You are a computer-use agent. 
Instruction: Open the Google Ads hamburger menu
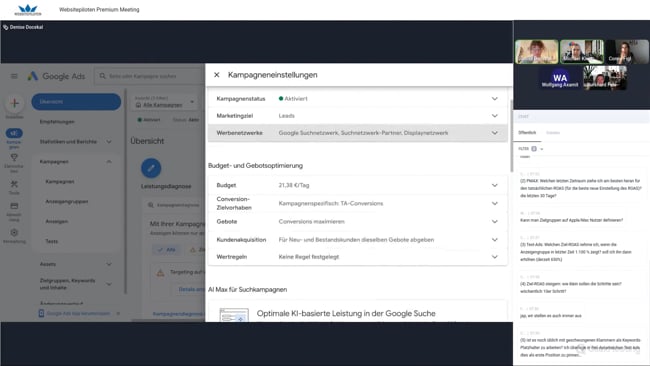point(14,76)
